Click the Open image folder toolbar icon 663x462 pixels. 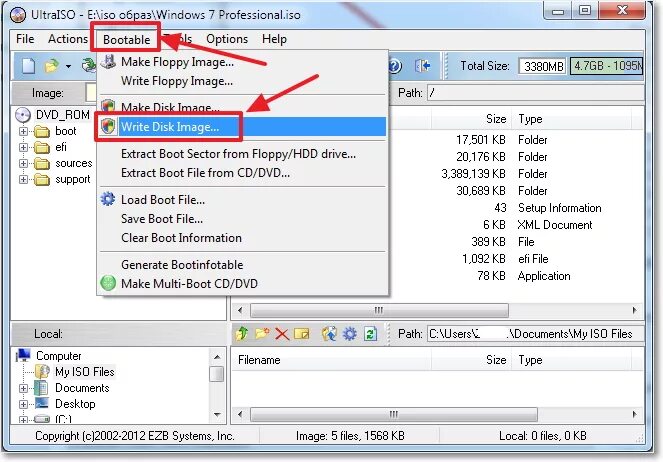pyautogui.click(x=52, y=66)
